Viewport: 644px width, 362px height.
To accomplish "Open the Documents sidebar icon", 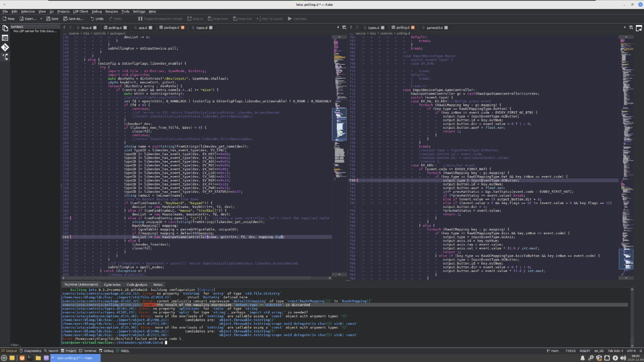I will [5, 28].
